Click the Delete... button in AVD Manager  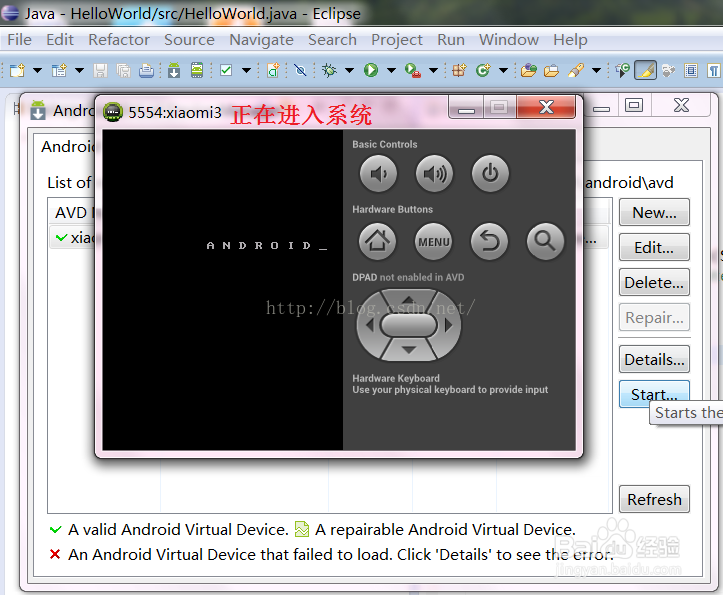point(654,282)
